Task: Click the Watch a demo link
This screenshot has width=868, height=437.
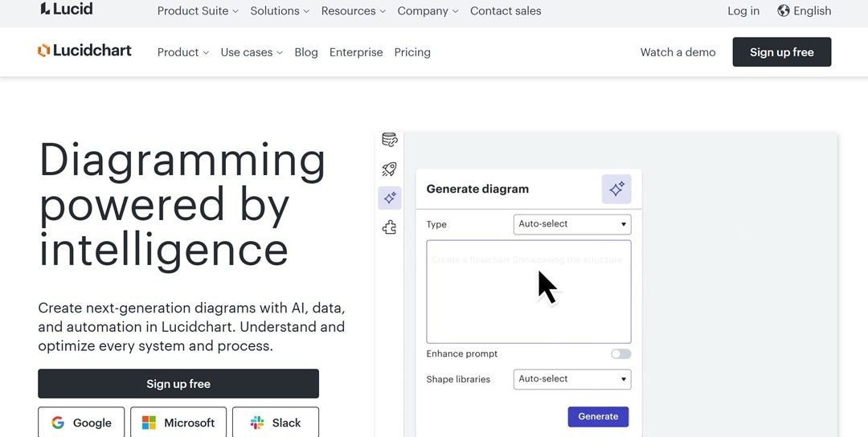Action: point(678,52)
